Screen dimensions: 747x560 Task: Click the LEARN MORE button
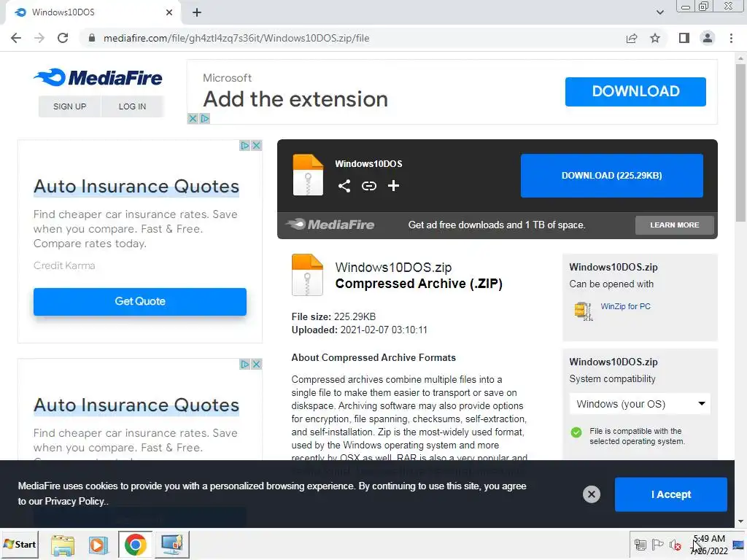click(x=675, y=225)
